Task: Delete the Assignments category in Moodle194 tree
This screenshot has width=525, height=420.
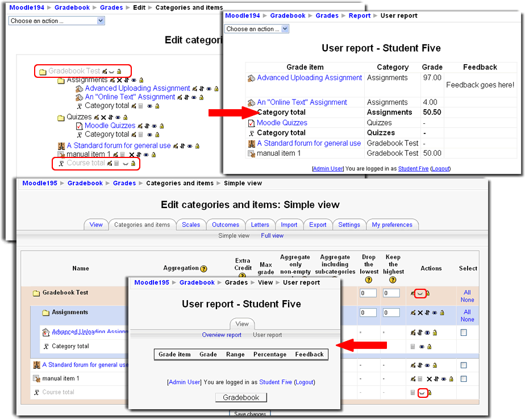Action: pyautogui.click(x=119, y=80)
